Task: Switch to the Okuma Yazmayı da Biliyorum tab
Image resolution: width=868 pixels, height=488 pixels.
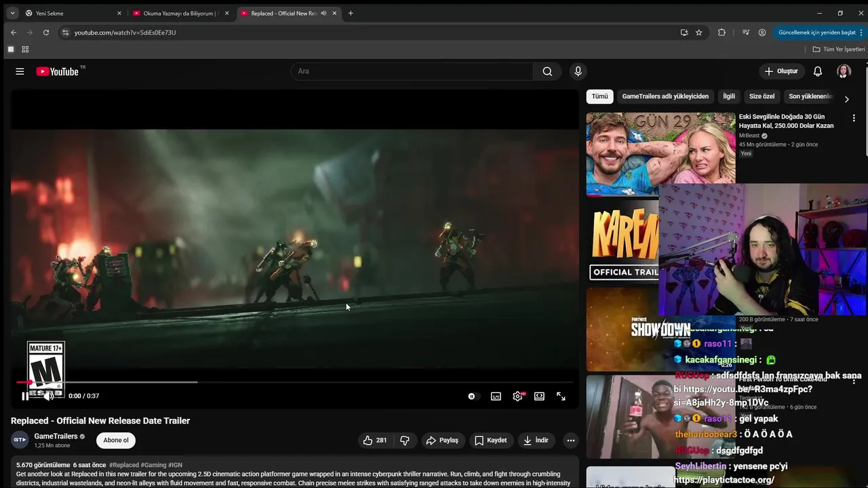Action: coord(180,14)
